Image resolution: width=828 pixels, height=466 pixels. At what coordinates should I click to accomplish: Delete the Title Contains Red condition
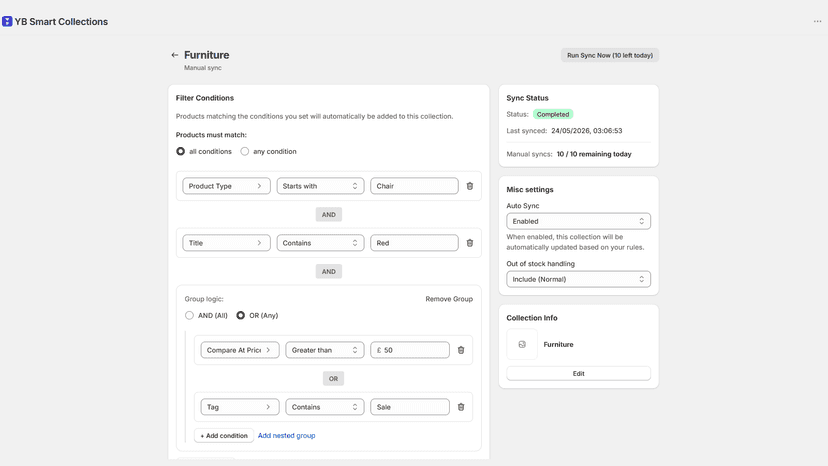click(x=469, y=243)
